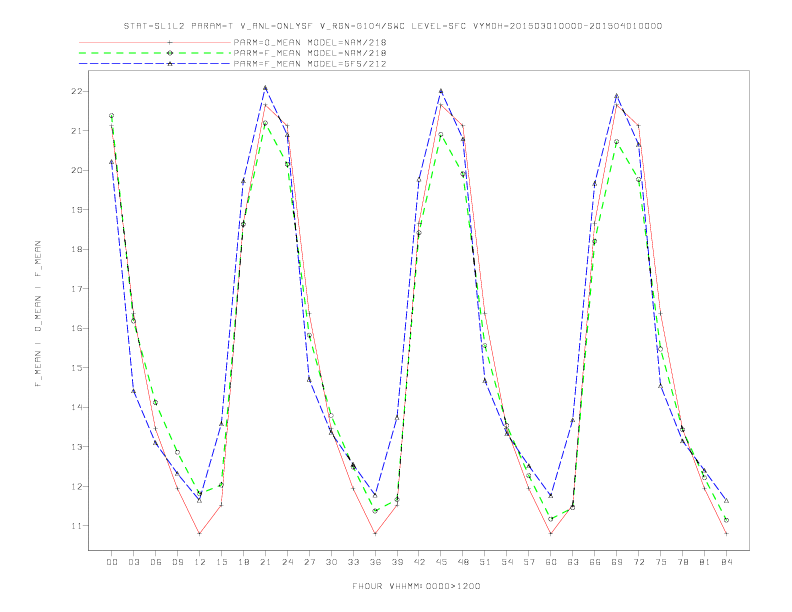
Task: Click y-axis tick label 22
Action: [x=77, y=91]
